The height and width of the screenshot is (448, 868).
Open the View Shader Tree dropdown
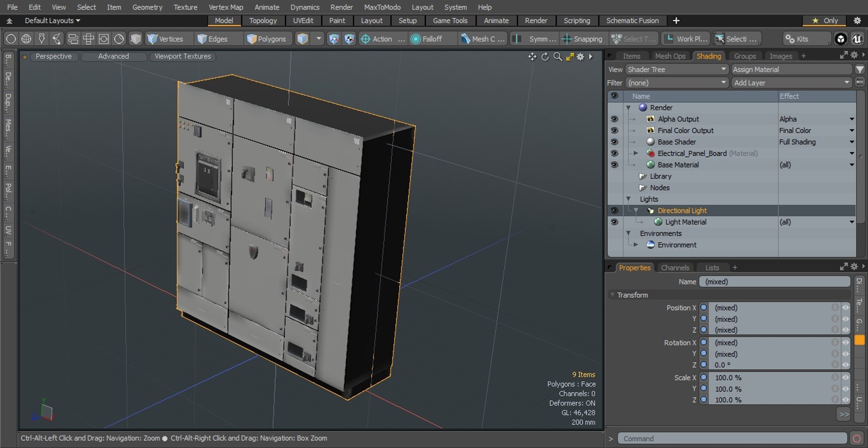pos(677,70)
